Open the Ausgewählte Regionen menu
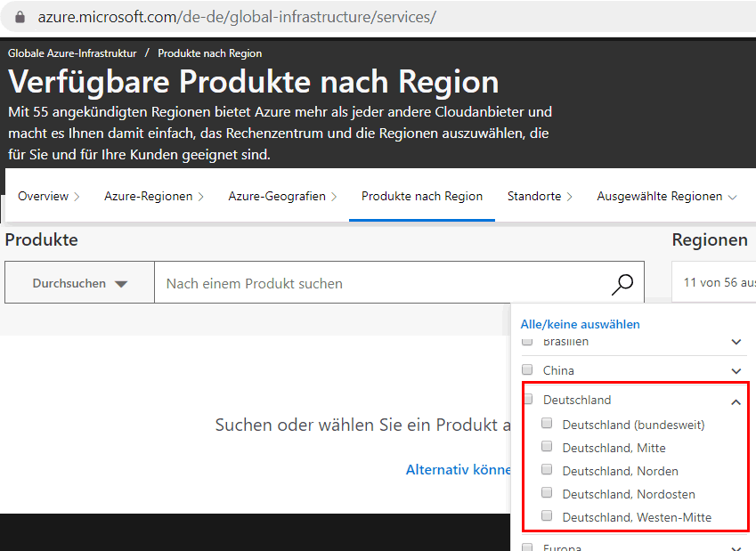 (667, 196)
